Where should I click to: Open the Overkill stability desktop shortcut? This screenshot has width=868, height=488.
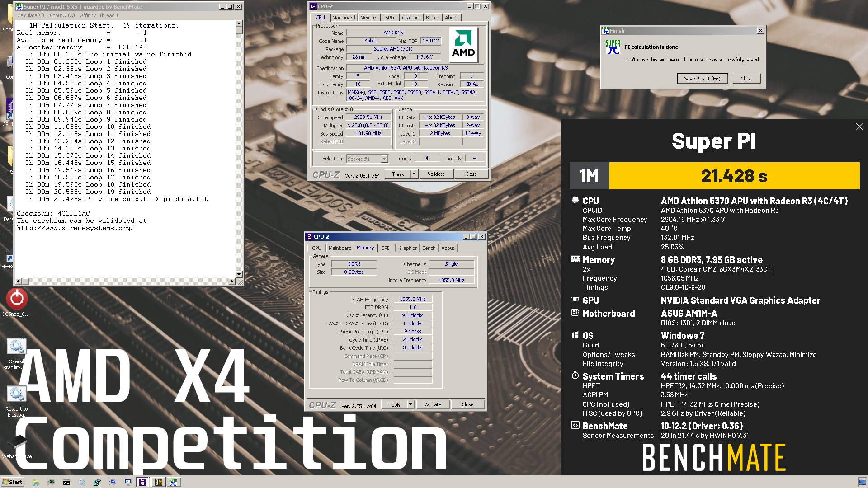(17, 347)
